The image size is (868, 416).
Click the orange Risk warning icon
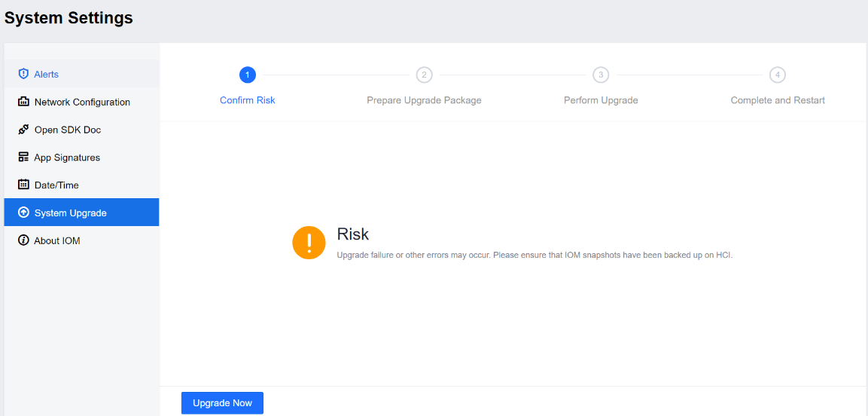[309, 243]
